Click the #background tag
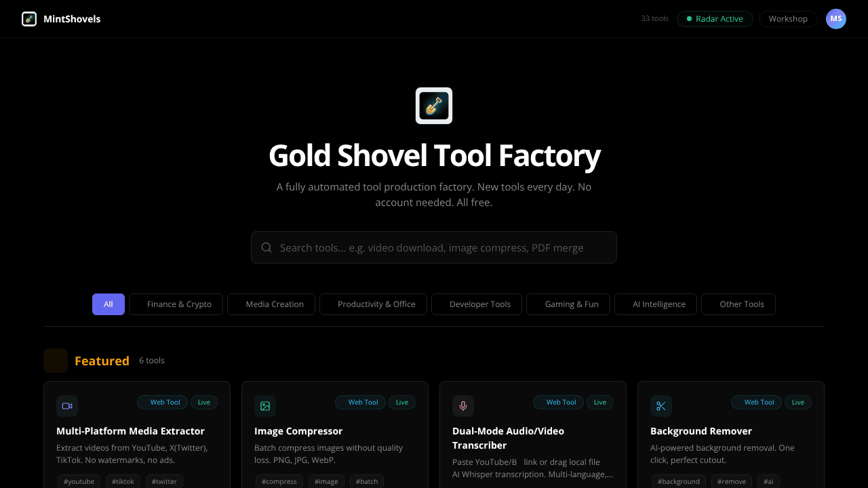The image size is (868, 488). click(x=679, y=481)
